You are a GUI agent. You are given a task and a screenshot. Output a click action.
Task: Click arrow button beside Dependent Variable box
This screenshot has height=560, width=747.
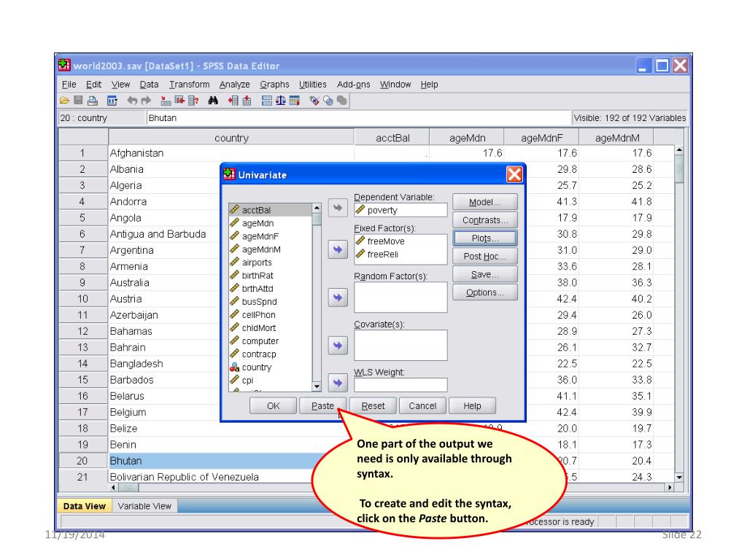(x=338, y=208)
